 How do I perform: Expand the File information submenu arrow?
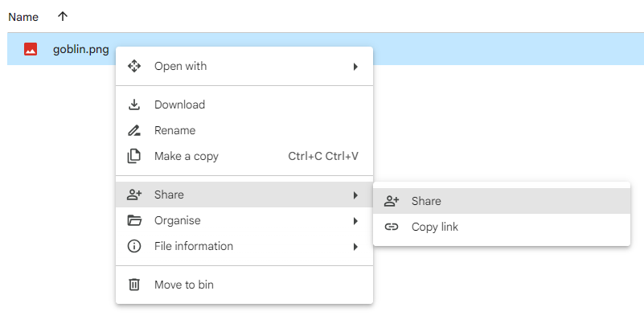(x=355, y=247)
